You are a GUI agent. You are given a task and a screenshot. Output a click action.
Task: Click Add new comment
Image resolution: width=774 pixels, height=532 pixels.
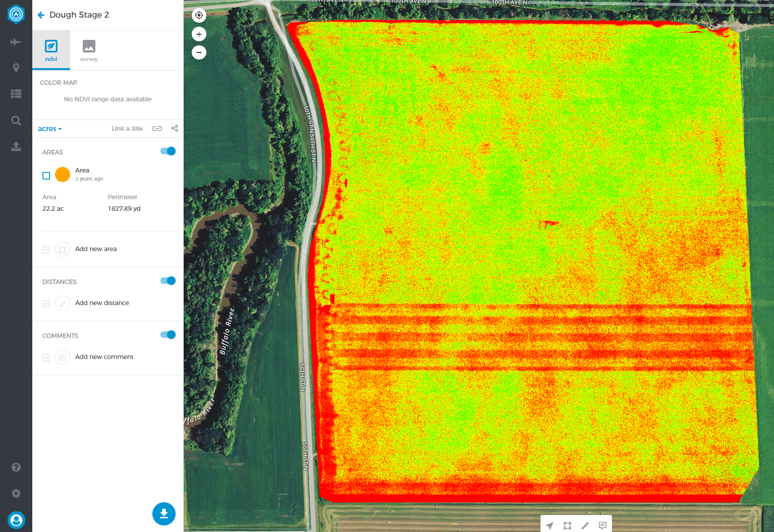[104, 357]
